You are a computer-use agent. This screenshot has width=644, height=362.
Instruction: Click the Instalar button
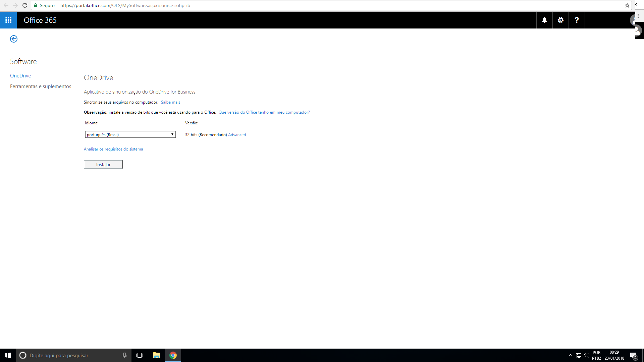pyautogui.click(x=103, y=165)
